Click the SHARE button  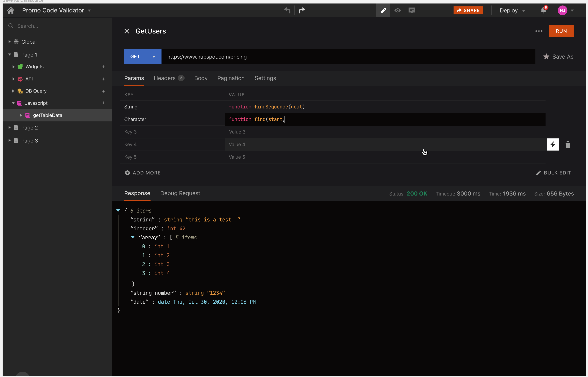(468, 10)
